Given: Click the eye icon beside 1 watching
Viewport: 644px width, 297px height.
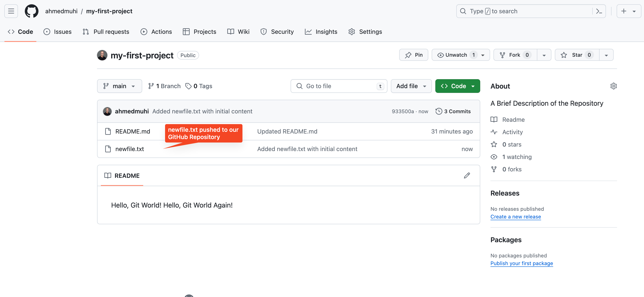Looking at the screenshot, I should click(494, 157).
